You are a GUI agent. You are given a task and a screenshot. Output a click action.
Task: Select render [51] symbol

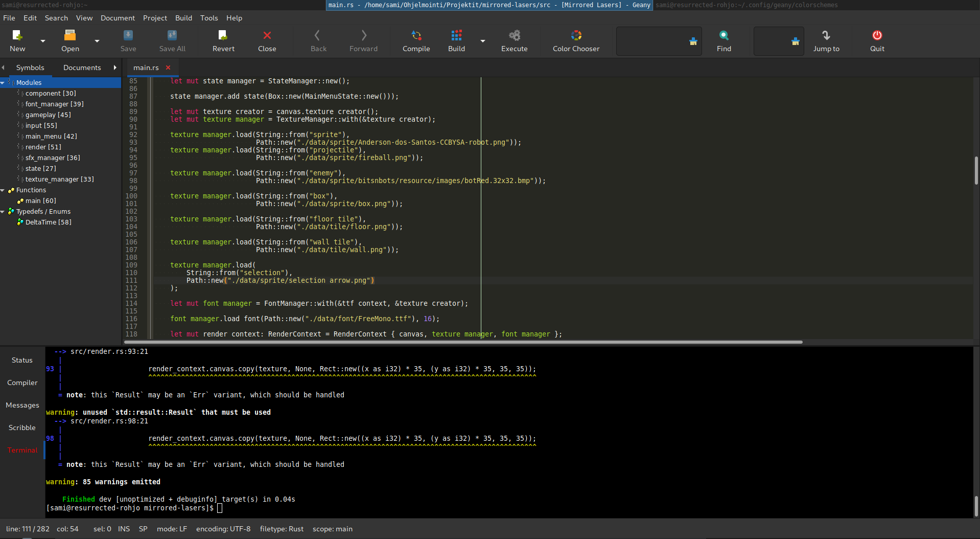43,147
